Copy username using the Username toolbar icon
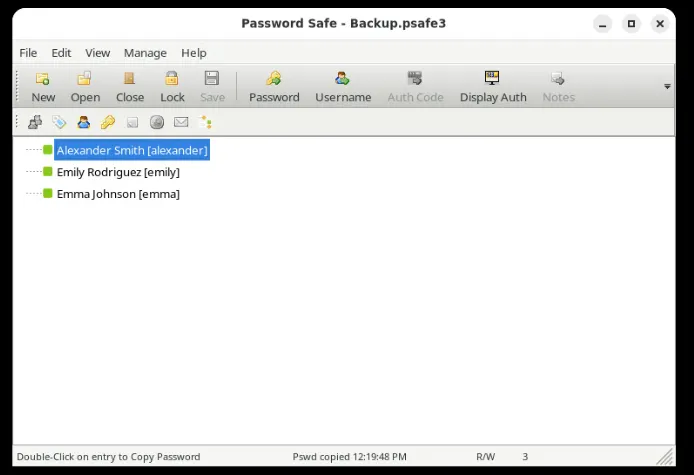Image resolution: width=694 pixels, height=475 pixels. click(x=342, y=79)
